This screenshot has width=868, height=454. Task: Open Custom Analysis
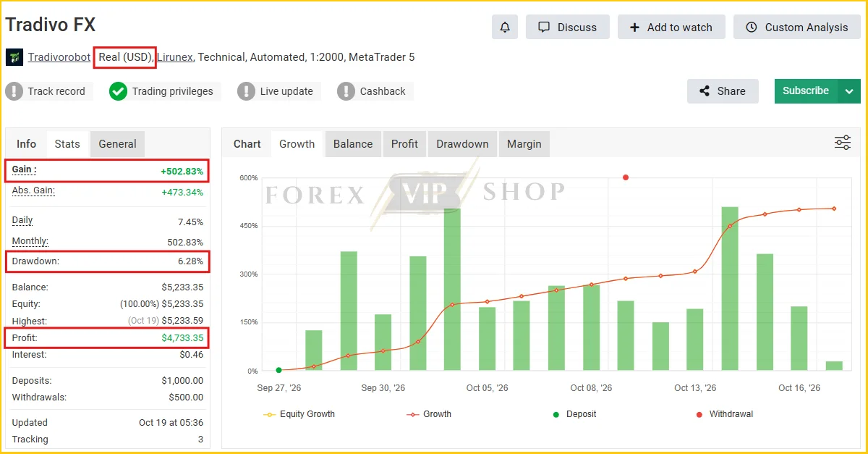[796, 28]
